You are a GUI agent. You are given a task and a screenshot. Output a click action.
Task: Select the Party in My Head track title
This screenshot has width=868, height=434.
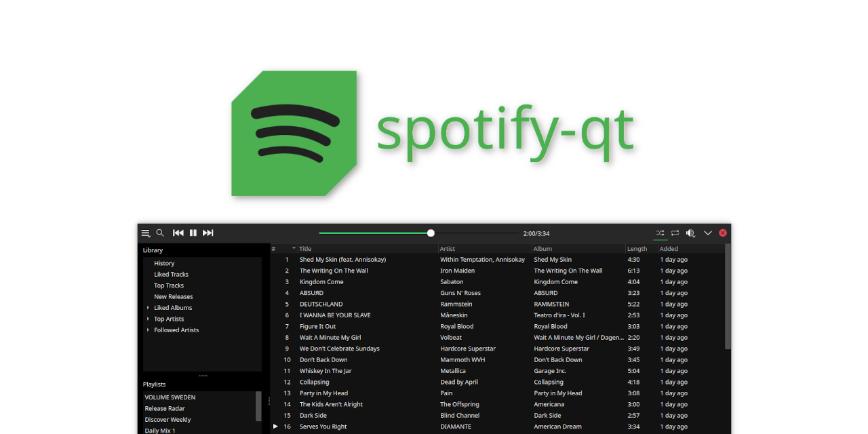point(323,393)
